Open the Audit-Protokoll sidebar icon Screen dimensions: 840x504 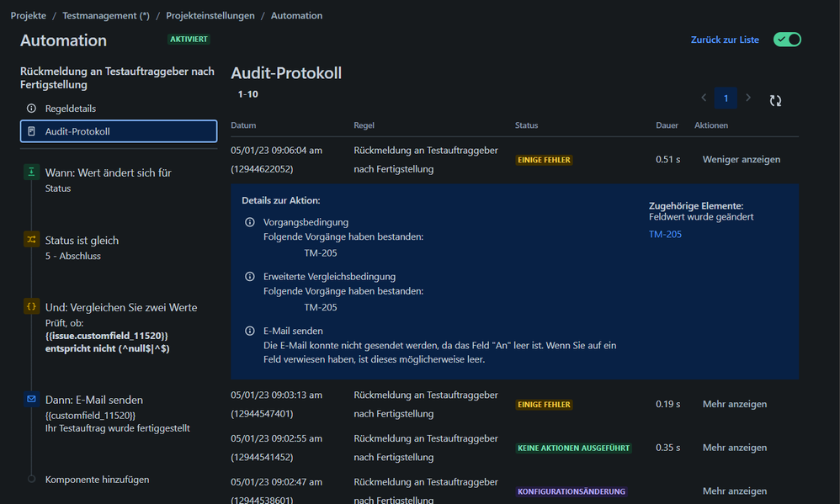tap(31, 131)
